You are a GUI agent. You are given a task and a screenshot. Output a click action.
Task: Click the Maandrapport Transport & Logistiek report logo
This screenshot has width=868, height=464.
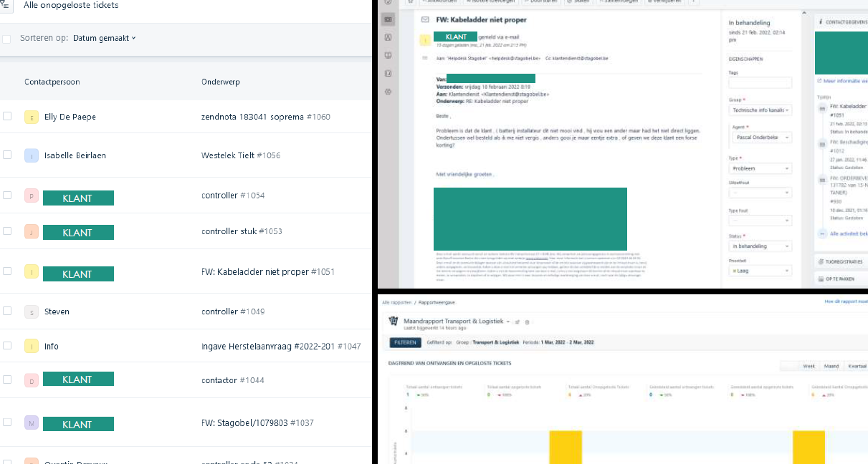tap(393, 322)
